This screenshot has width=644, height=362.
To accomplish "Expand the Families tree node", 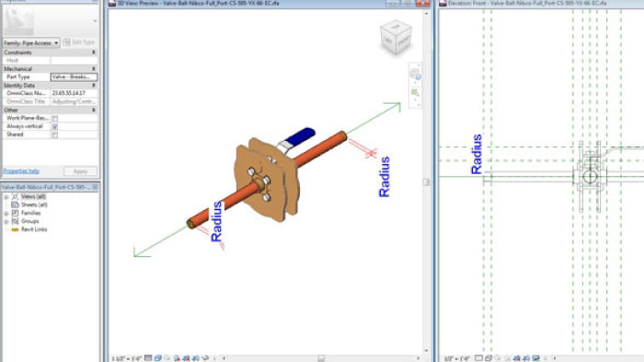I will (x=6, y=214).
